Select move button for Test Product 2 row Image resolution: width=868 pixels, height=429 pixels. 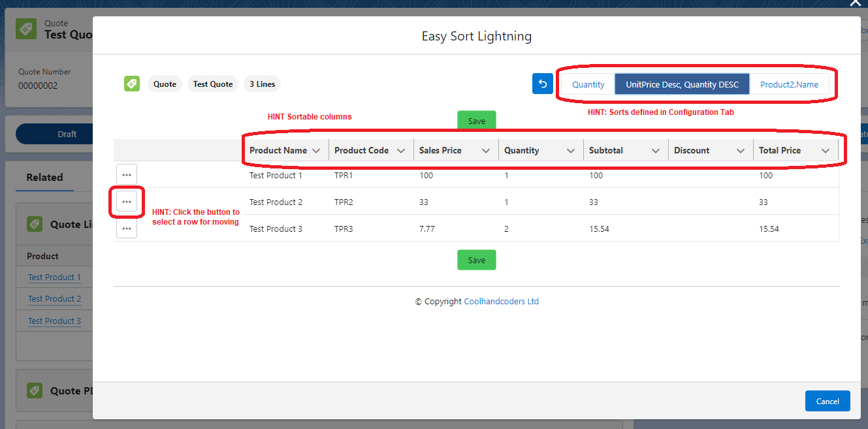[x=127, y=202]
